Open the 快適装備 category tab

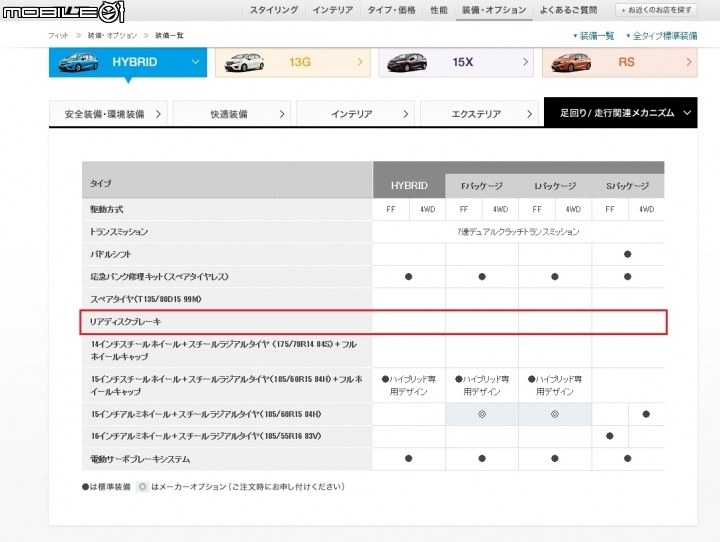point(232,113)
